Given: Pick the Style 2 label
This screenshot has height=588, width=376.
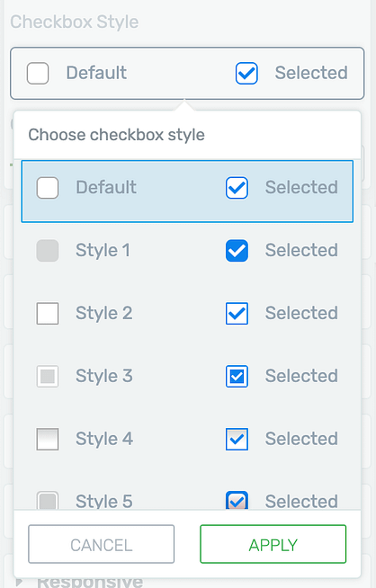Looking at the screenshot, I should (x=104, y=313).
